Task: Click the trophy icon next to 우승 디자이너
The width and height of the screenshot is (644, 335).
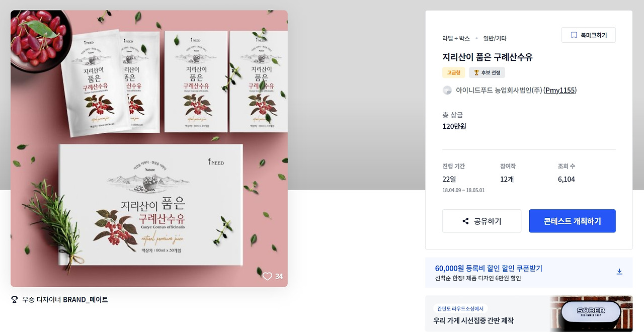Action: pos(15,300)
